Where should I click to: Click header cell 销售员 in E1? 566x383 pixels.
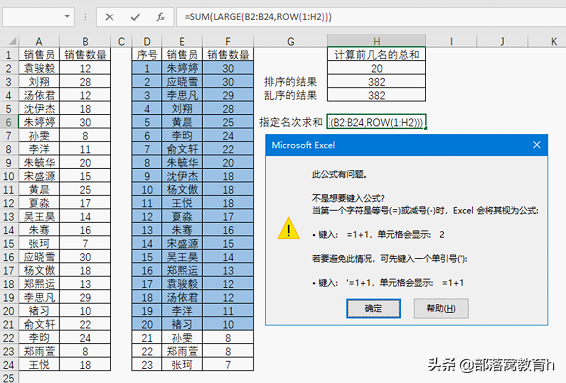point(182,55)
